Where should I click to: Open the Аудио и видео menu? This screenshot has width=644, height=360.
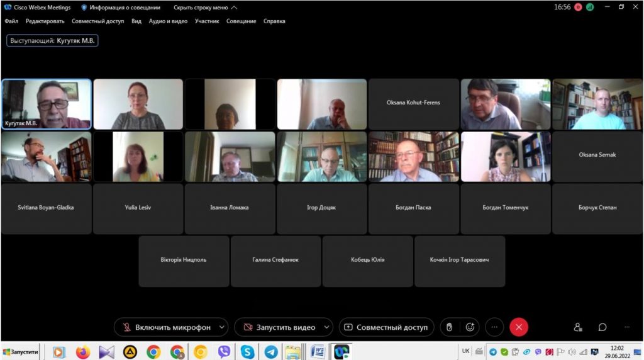pos(168,21)
